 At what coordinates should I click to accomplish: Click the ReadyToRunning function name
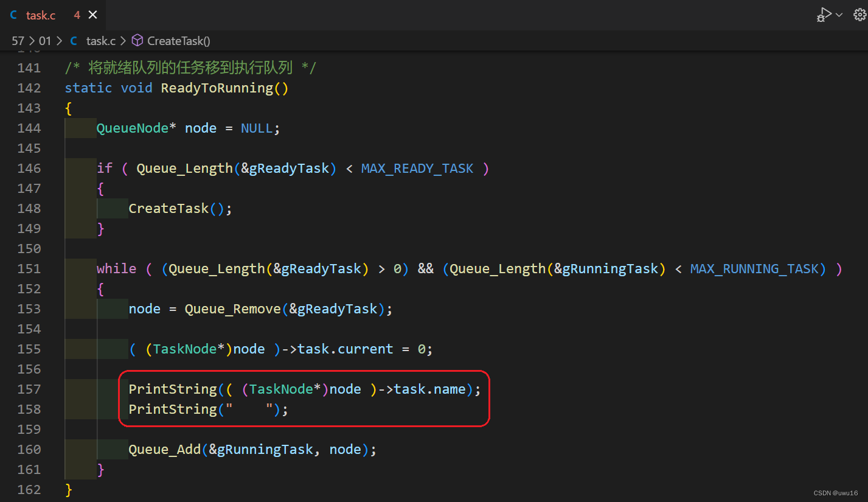tap(217, 88)
